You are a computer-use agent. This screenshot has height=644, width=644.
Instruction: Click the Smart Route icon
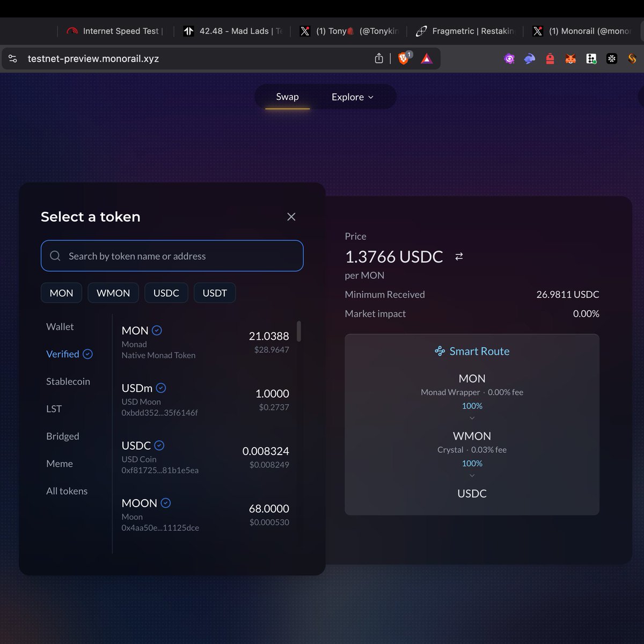(x=439, y=351)
